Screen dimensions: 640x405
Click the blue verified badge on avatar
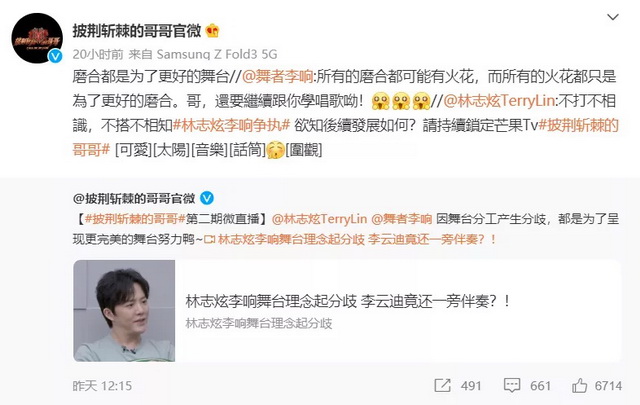click(55, 56)
